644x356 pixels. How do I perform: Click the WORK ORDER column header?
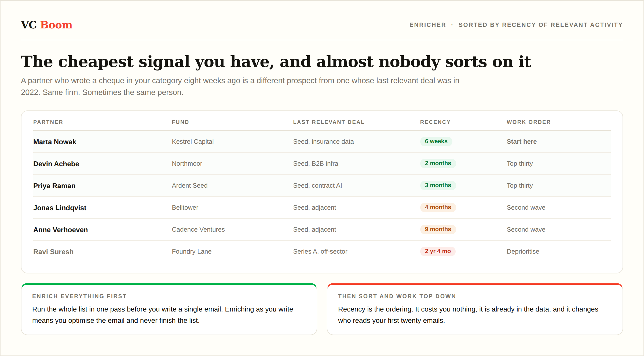point(529,122)
